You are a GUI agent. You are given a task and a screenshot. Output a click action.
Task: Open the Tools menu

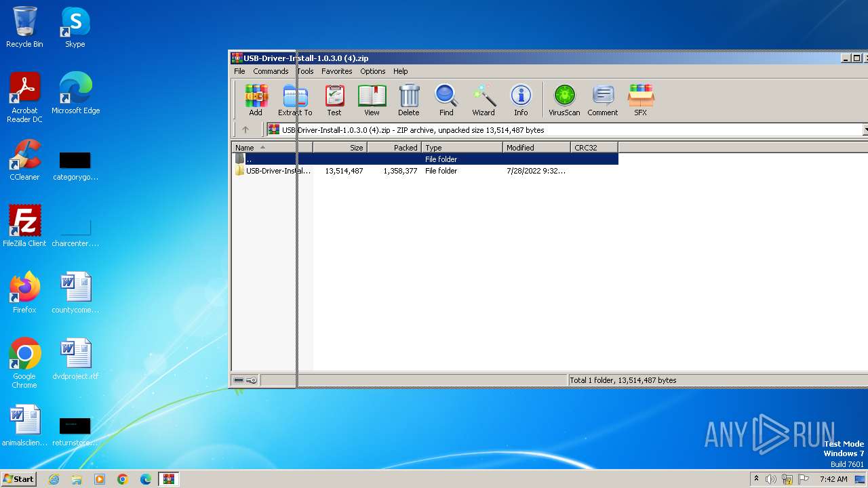pos(305,71)
